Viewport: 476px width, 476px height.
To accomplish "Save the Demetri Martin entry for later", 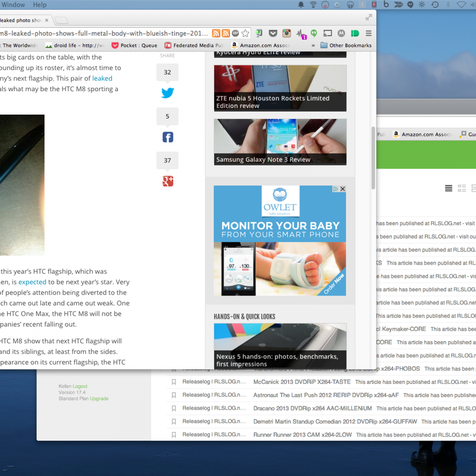I will (x=174, y=422).
